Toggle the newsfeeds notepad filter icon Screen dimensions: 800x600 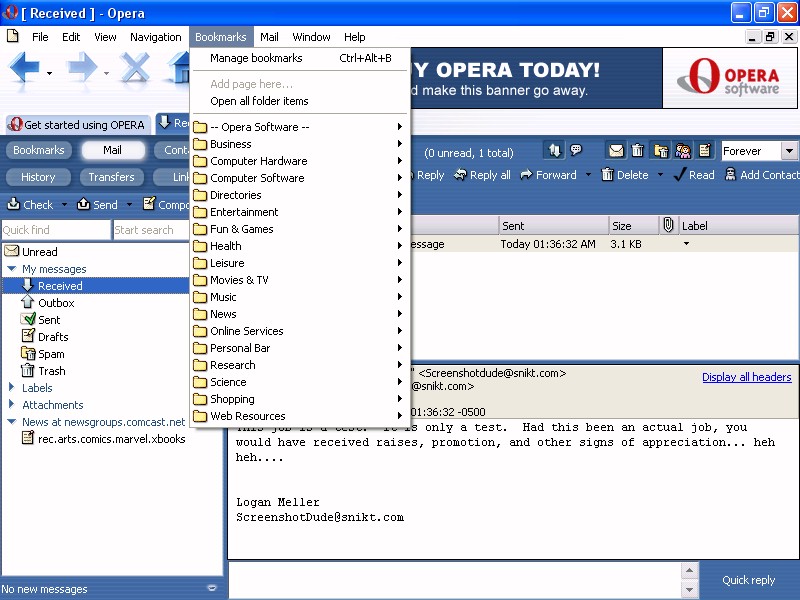[x=705, y=151]
